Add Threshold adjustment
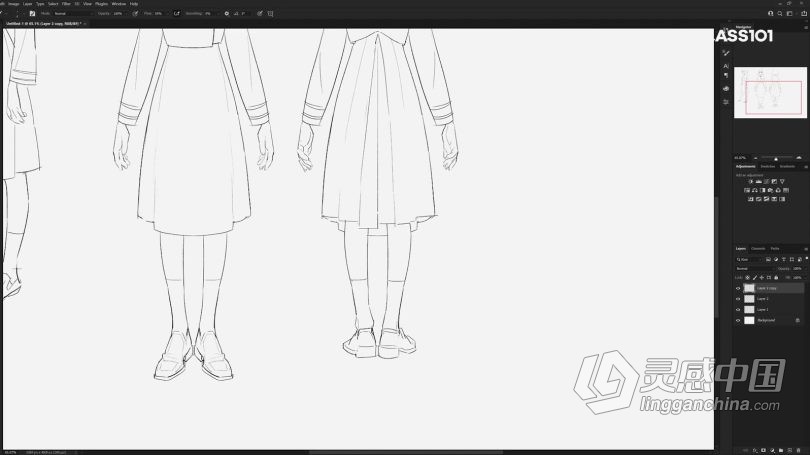Viewport: 810px width, 455px height. click(x=766, y=199)
